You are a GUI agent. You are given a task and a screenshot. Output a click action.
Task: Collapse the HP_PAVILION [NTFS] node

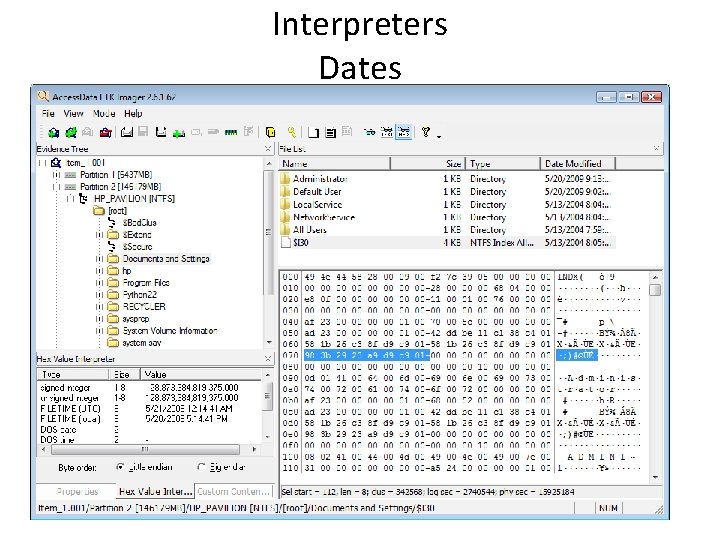click(70, 199)
